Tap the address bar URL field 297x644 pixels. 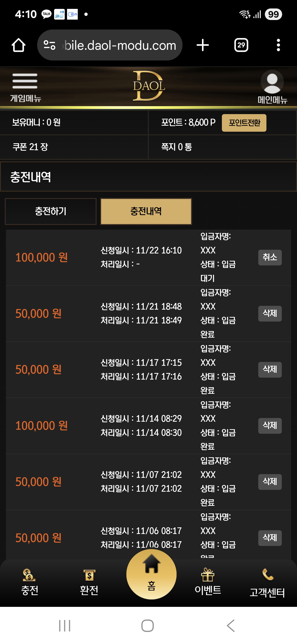(x=120, y=45)
